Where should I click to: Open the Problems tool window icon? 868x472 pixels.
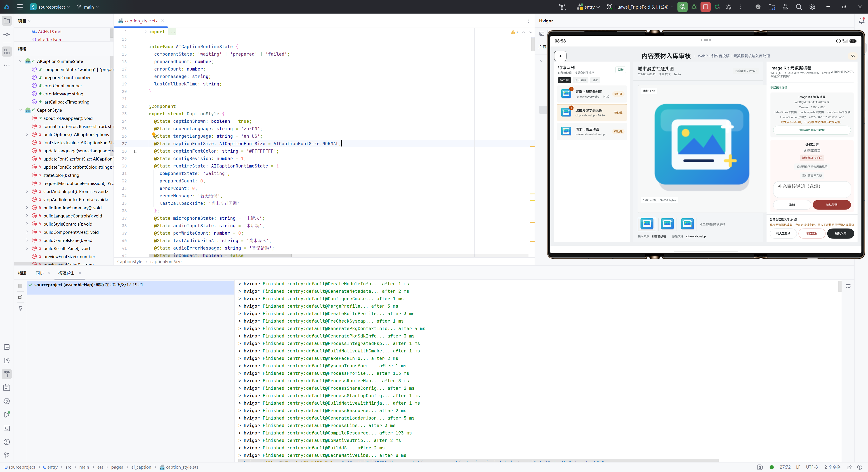[x=7, y=442]
